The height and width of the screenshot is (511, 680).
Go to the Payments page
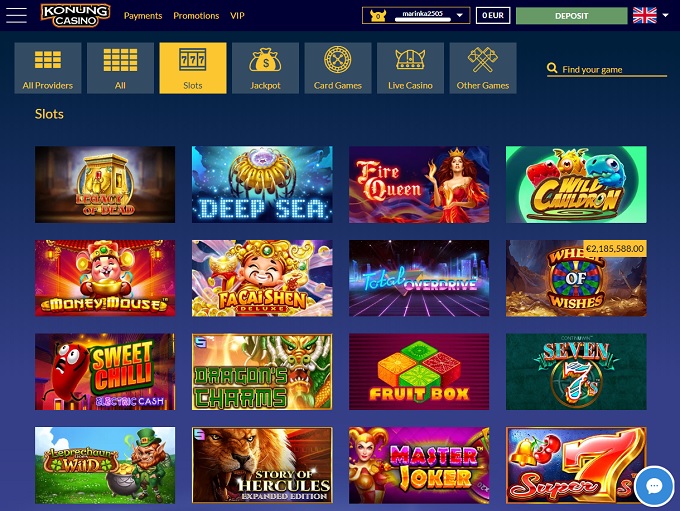click(x=143, y=16)
